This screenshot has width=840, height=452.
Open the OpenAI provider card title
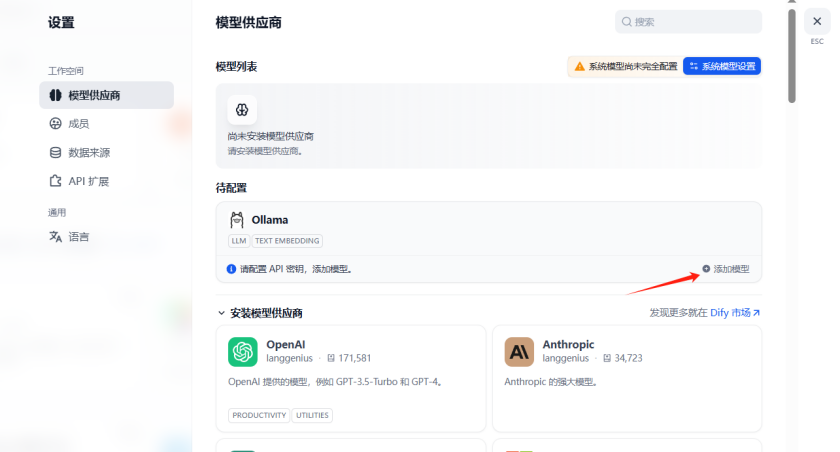point(286,344)
